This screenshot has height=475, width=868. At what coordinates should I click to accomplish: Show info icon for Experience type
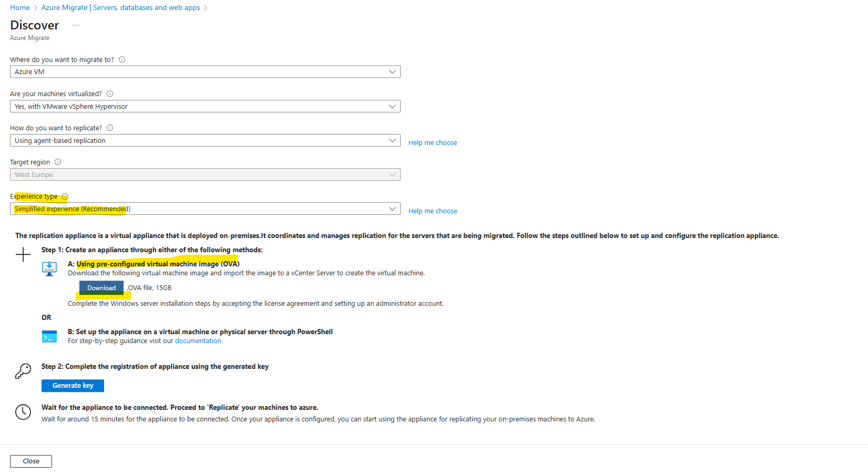(65, 197)
